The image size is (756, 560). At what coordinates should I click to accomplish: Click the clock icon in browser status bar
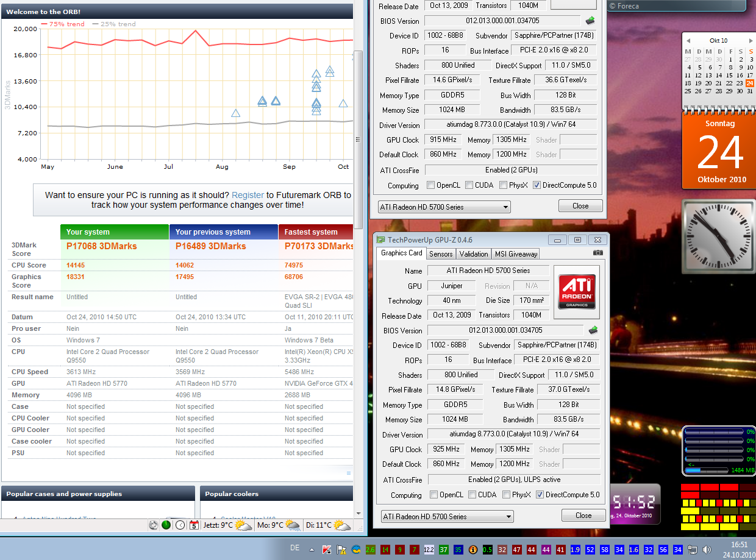[180, 525]
